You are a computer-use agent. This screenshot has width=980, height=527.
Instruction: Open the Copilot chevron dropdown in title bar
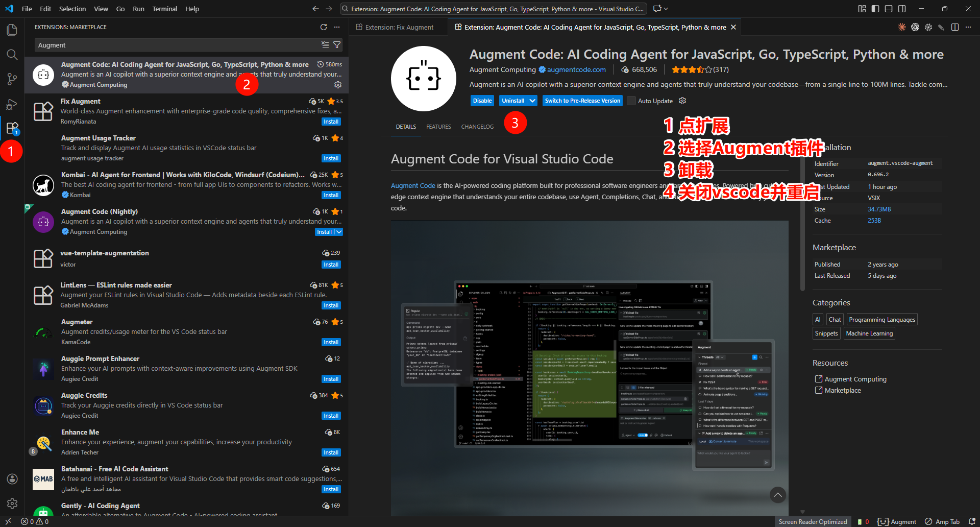coord(666,9)
